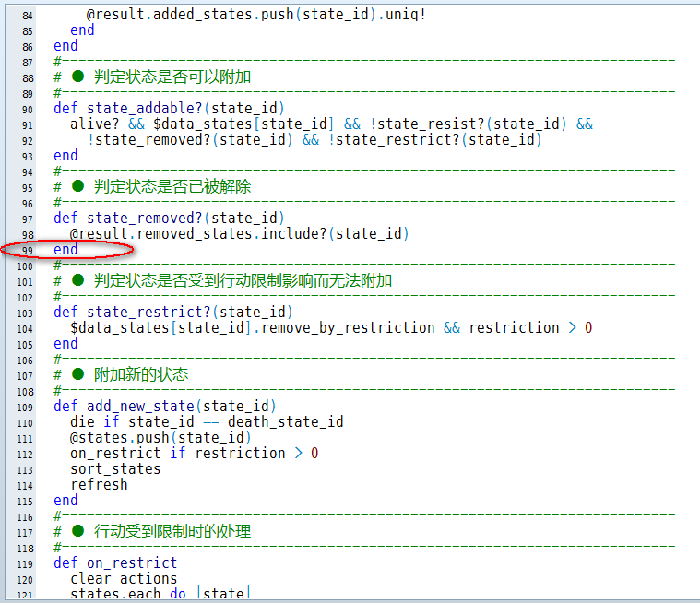Click the 'end' keyword on line 85
This screenshot has height=603, width=700.
(x=82, y=30)
